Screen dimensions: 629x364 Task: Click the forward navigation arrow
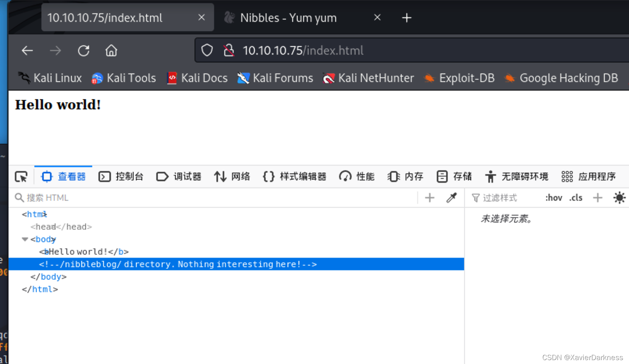pyautogui.click(x=55, y=50)
